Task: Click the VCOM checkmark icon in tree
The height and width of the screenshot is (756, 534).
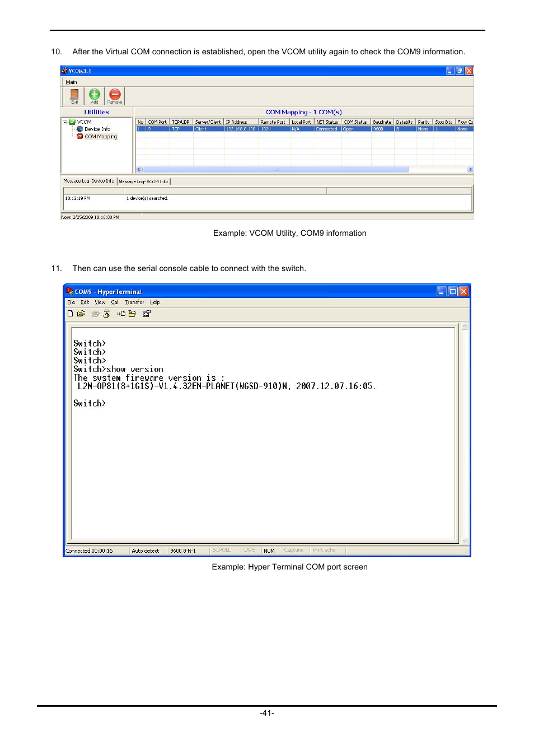Action: (x=72, y=122)
